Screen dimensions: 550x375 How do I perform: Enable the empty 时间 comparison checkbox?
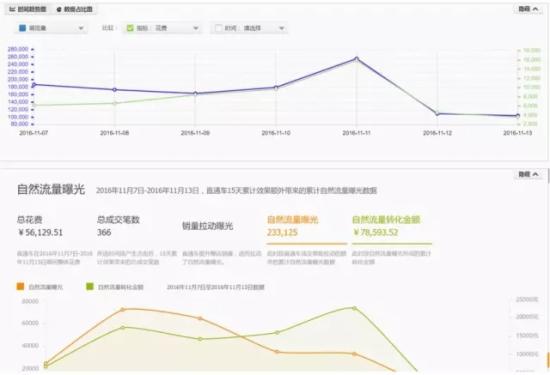pyautogui.click(x=219, y=28)
